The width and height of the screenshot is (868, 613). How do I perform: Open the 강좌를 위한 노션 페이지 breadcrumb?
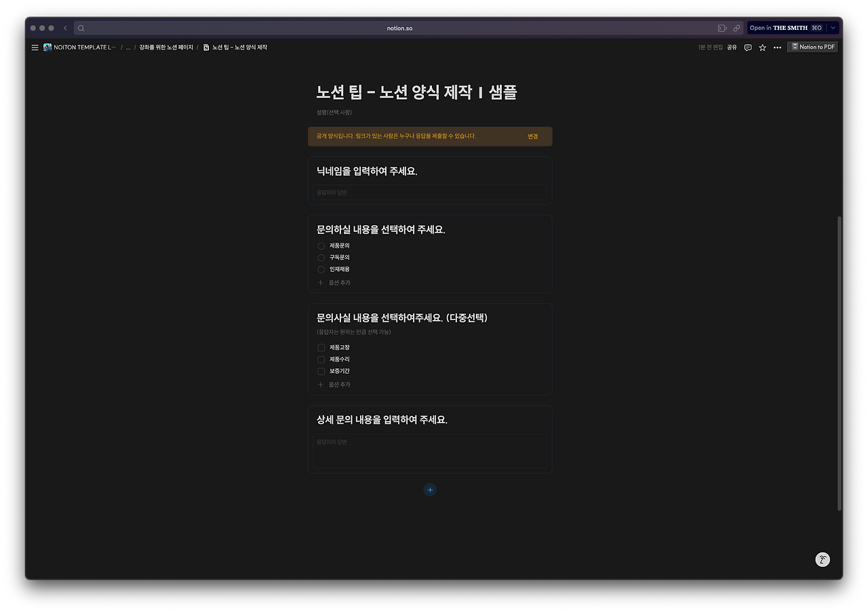165,47
